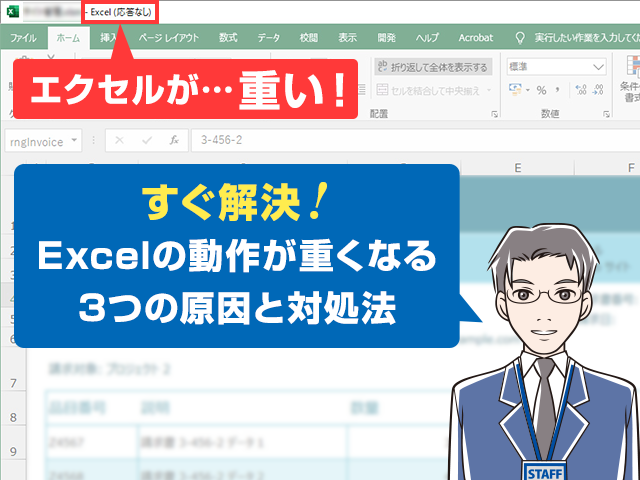Switch to the 校閲 tab
The width and height of the screenshot is (640, 480).
pos(309,38)
